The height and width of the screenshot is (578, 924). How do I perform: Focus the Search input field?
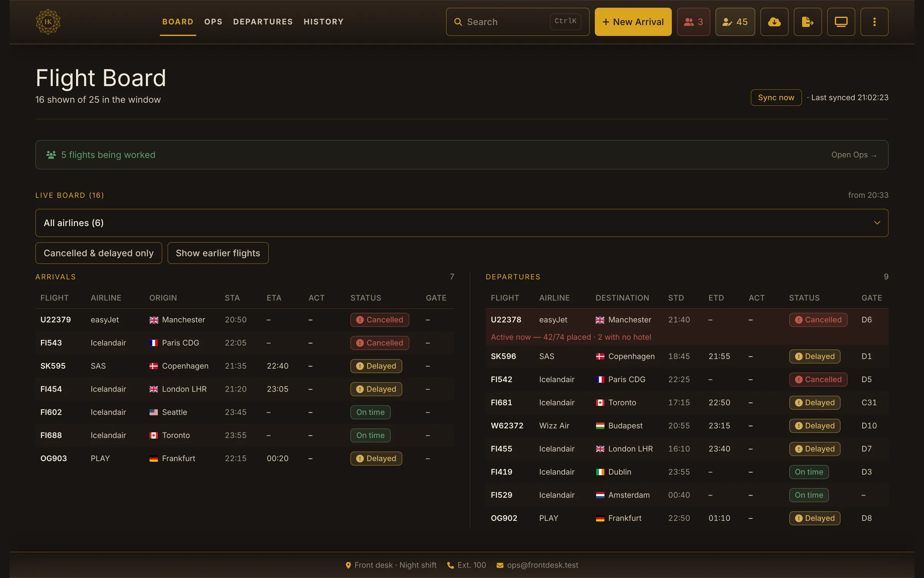coord(517,22)
